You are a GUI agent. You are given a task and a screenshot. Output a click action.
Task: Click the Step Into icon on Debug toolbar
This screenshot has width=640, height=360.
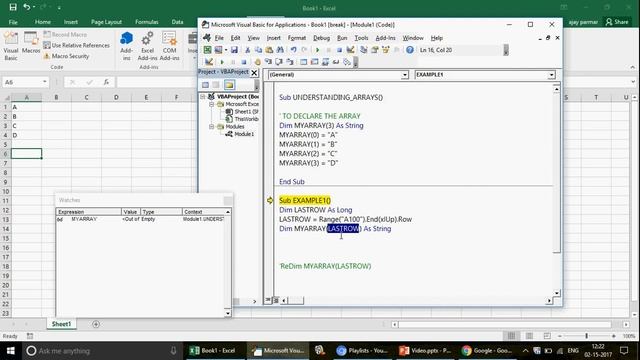(268, 62)
